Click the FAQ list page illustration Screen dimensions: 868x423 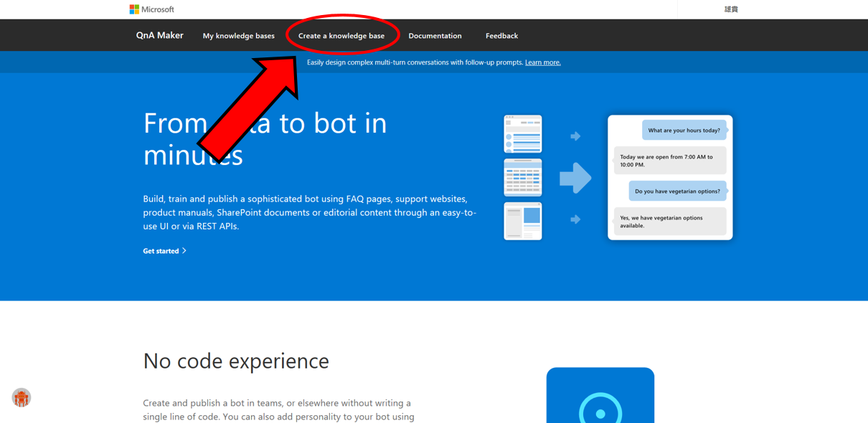(x=523, y=134)
